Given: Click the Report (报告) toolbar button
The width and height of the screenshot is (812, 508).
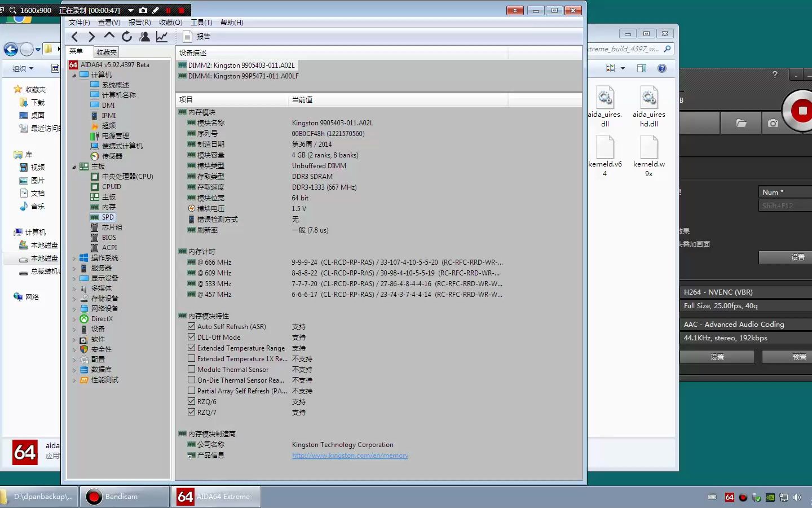Looking at the screenshot, I should 196,37.
